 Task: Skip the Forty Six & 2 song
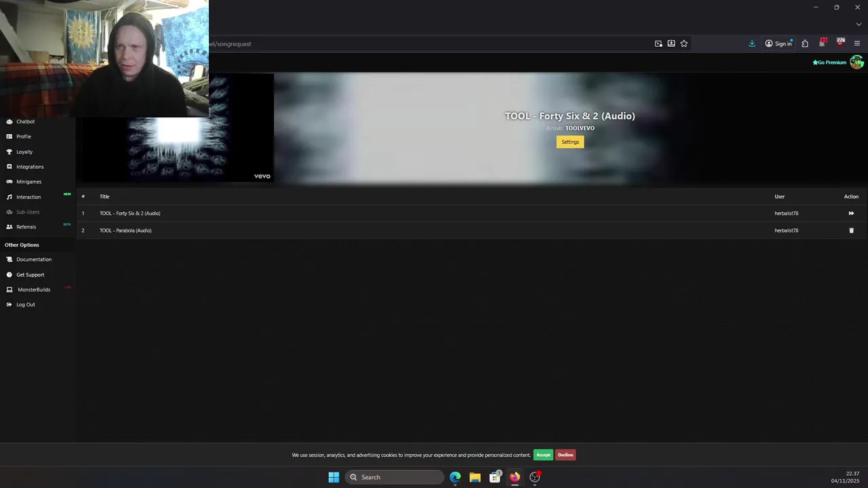(851, 213)
